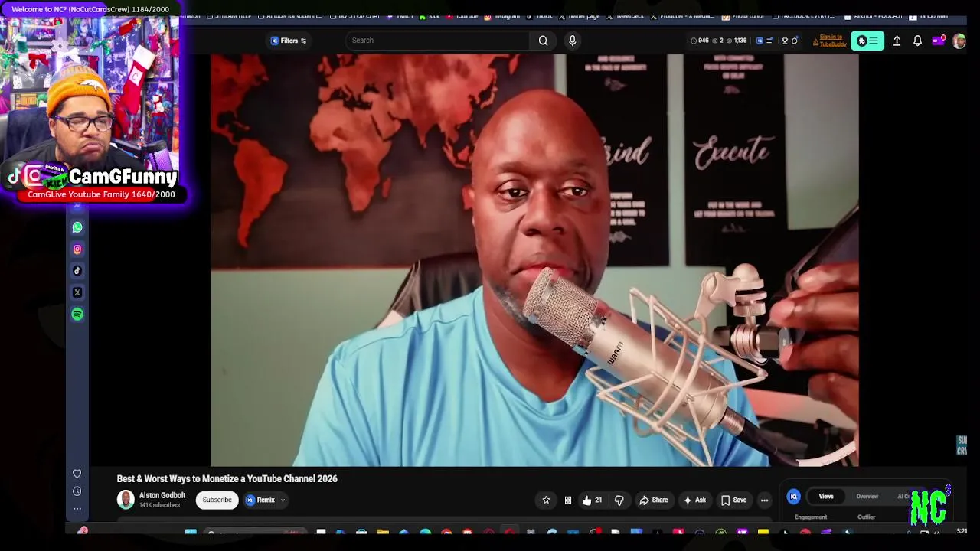Click the heart icon in the sidebar
The height and width of the screenshot is (551, 980).
[x=77, y=474]
